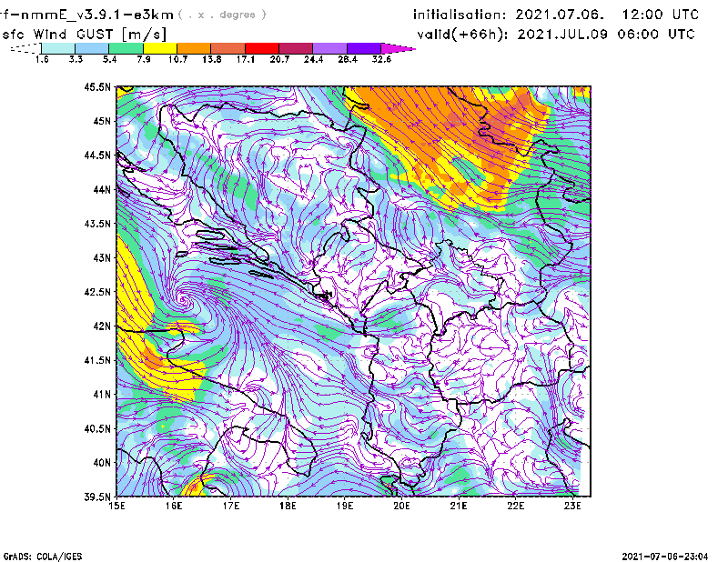Click the 19E longitude label

click(345, 506)
